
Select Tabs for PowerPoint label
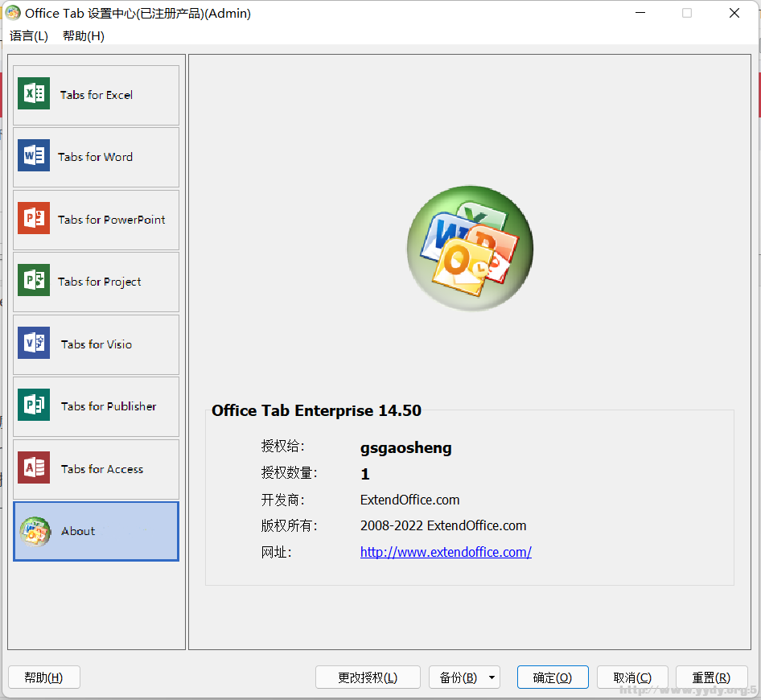(x=112, y=220)
